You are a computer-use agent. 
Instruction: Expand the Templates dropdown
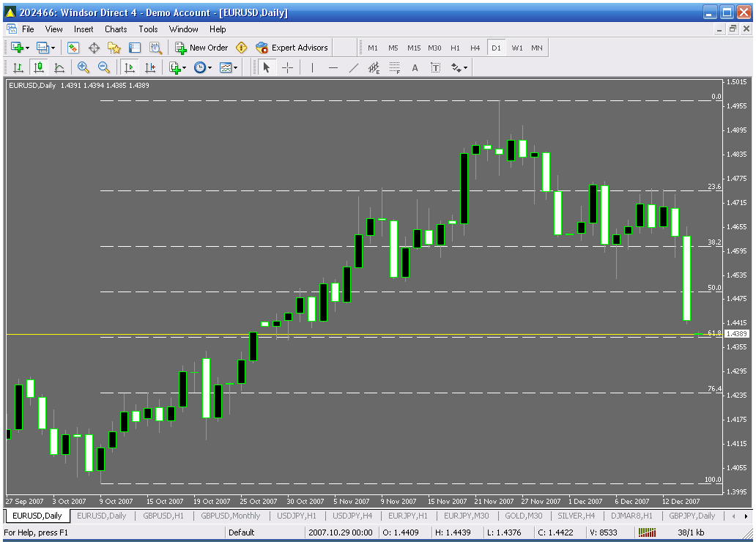point(229,67)
